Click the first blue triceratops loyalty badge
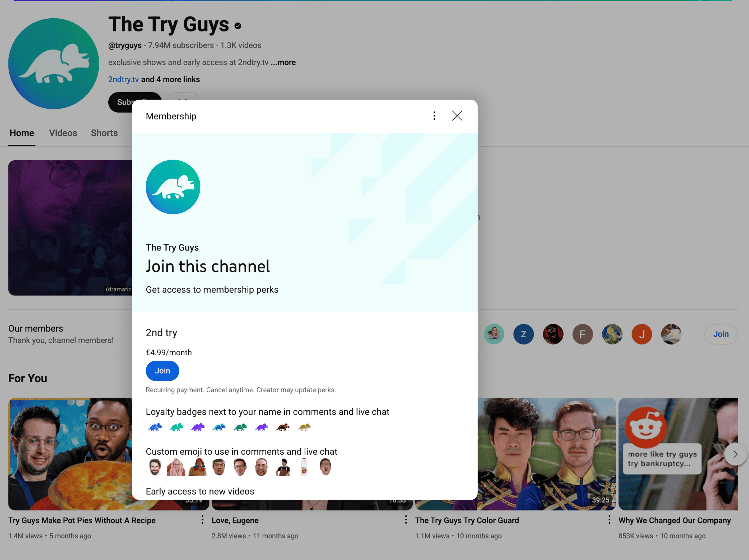Screen dimensions: 749x560 (x=155, y=427)
